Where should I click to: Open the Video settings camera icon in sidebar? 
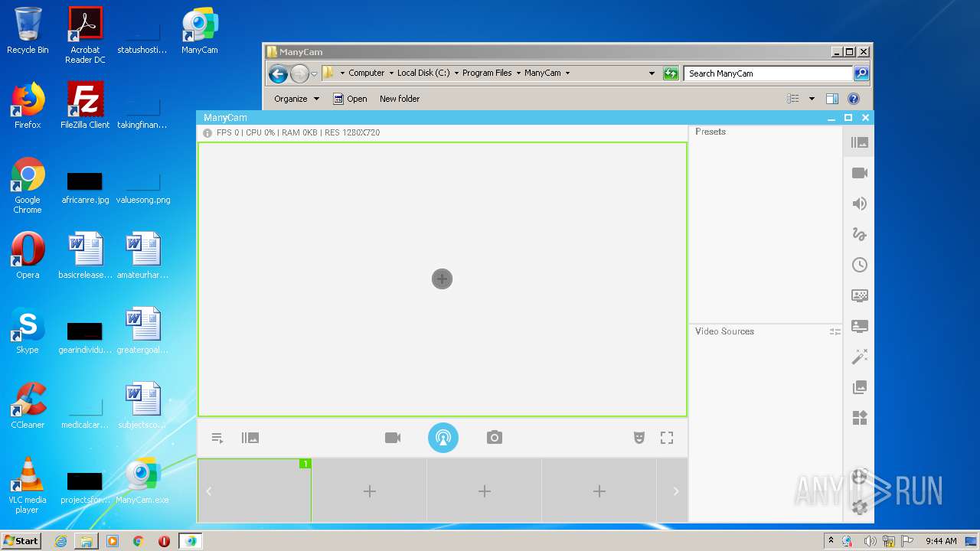pos(859,173)
